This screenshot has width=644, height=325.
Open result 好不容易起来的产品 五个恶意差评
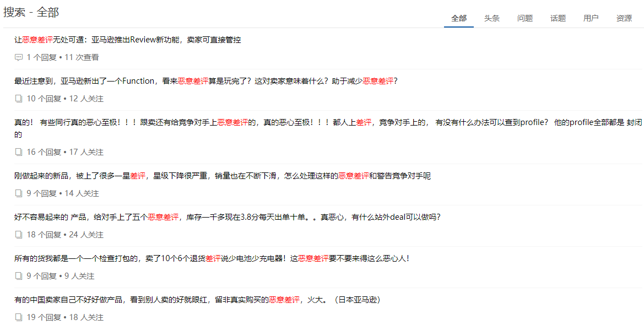click(228, 217)
